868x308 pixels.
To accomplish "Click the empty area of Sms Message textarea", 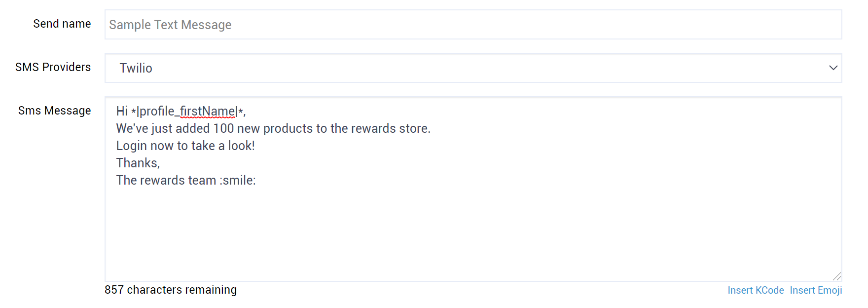I will point(473,232).
